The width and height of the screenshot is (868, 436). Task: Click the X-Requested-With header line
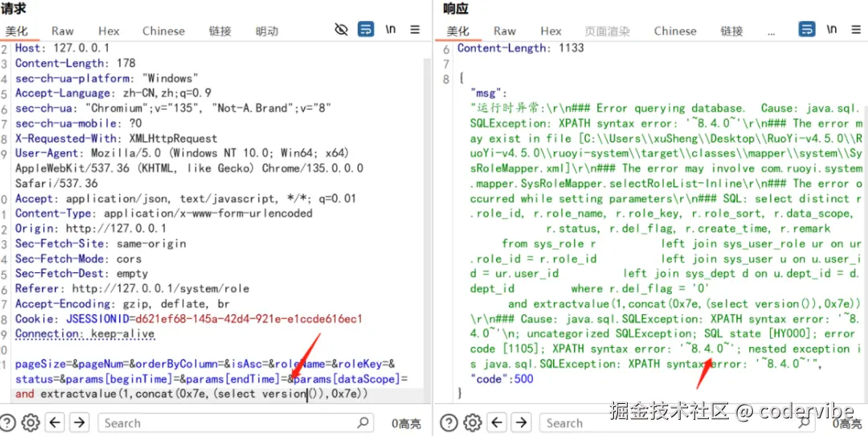pos(117,138)
